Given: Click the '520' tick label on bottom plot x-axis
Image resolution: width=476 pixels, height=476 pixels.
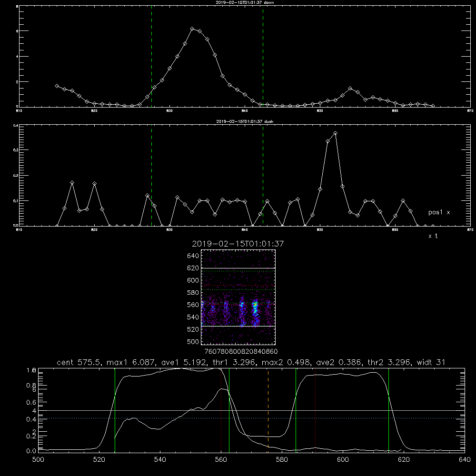Looking at the screenshot, I should [99, 460].
